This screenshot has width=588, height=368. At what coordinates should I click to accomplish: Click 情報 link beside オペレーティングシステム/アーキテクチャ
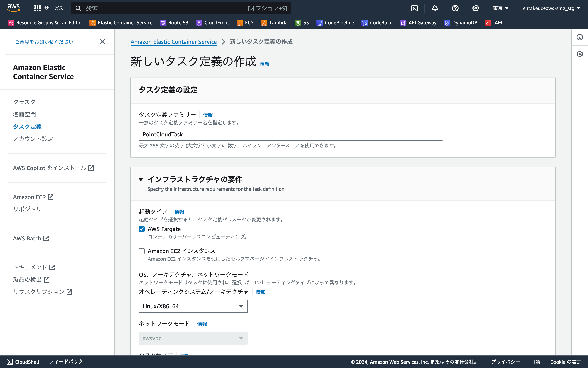261,292
